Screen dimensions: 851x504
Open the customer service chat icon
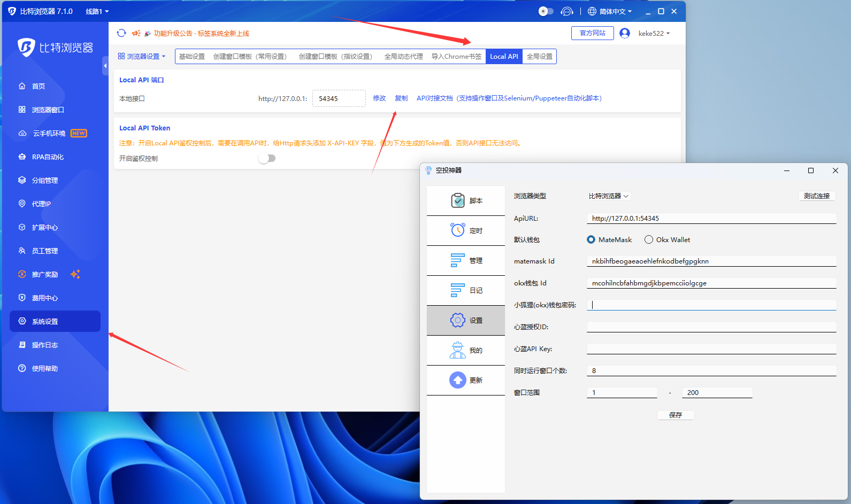(x=566, y=11)
